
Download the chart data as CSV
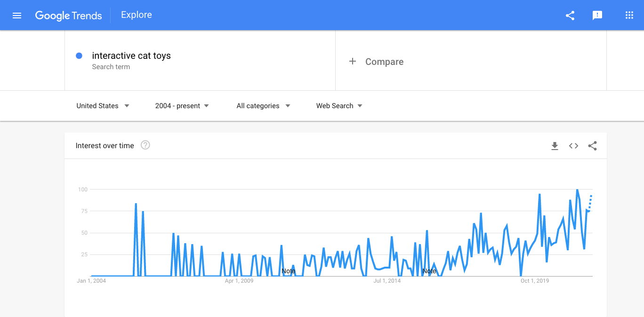pyautogui.click(x=555, y=146)
